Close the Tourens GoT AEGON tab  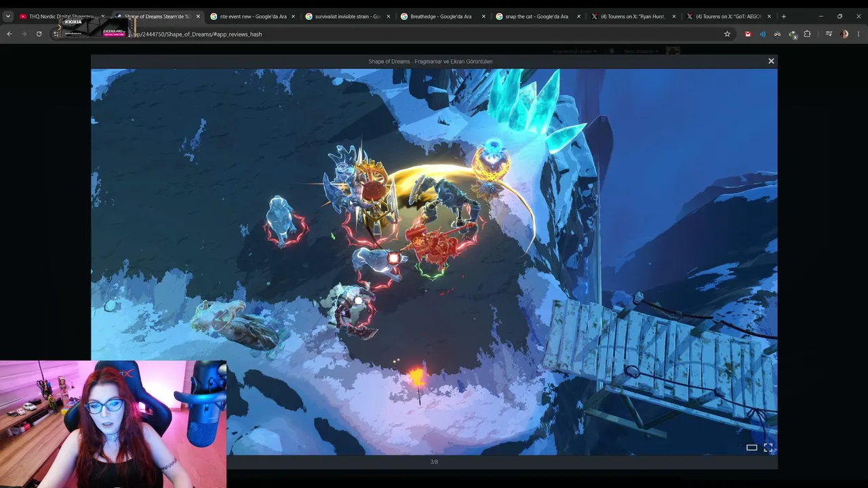tap(769, 16)
